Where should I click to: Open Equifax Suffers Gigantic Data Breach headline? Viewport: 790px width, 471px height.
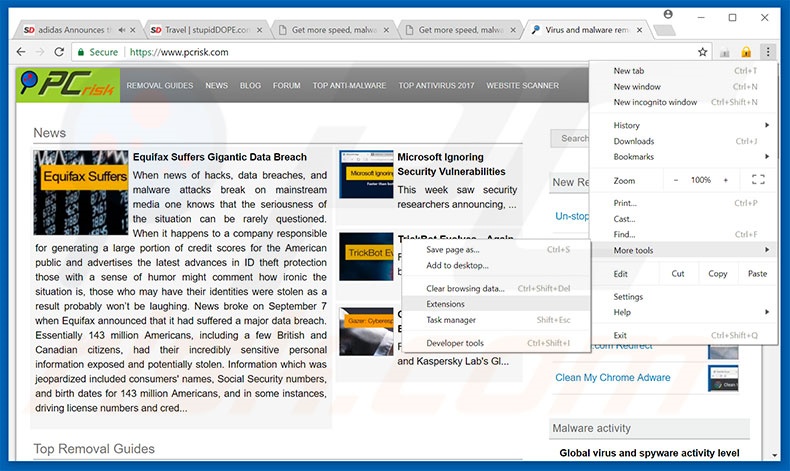(220, 157)
